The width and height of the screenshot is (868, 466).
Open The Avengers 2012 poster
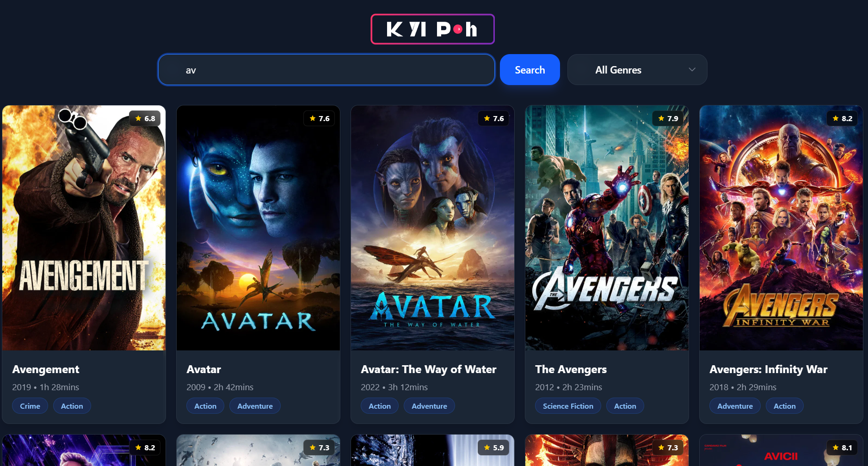(607, 228)
